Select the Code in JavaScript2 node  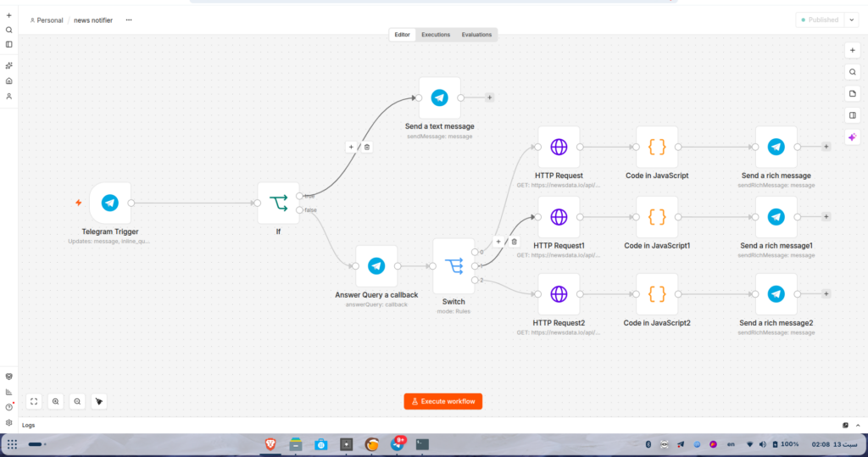[x=657, y=294]
